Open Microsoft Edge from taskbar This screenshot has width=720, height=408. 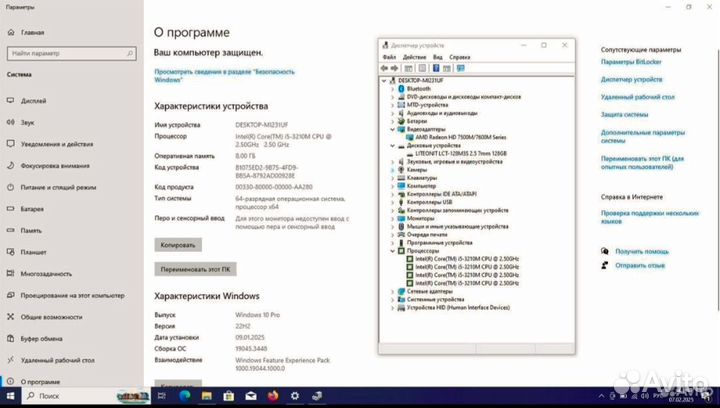pos(185,396)
